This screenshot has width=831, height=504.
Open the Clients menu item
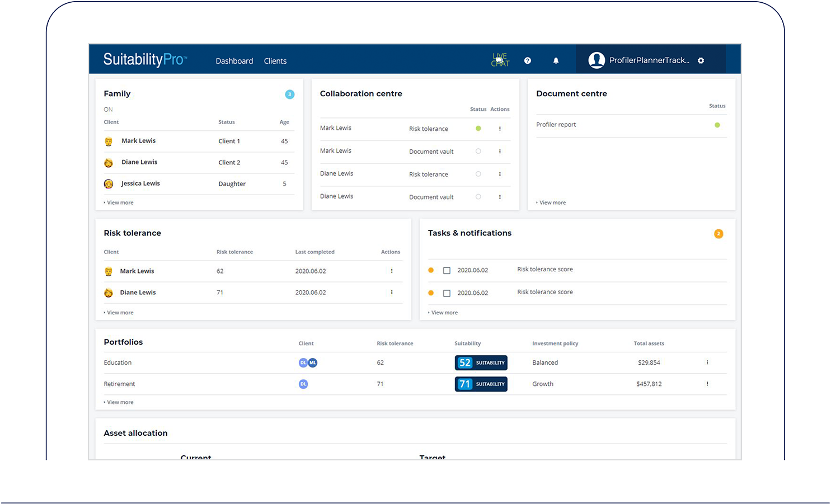[x=275, y=61]
